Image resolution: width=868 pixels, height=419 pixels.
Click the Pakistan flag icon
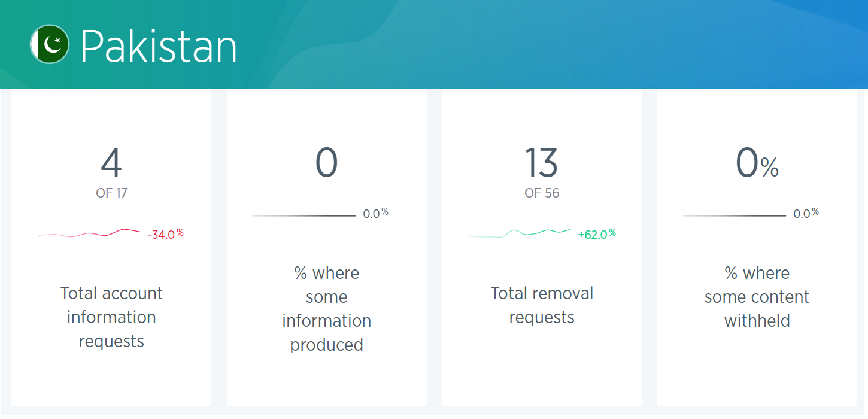[x=50, y=44]
